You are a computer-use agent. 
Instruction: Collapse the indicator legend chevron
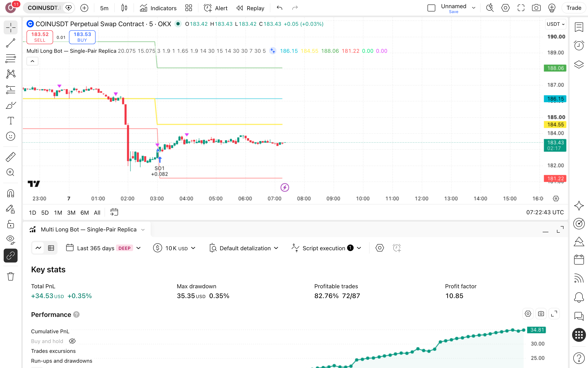click(x=32, y=61)
